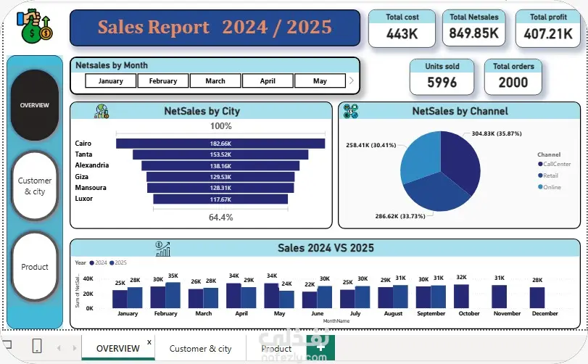The height and width of the screenshot is (364, 588).
Task: Show more months with the slicer arrow
Action: (x=352, y=80)
